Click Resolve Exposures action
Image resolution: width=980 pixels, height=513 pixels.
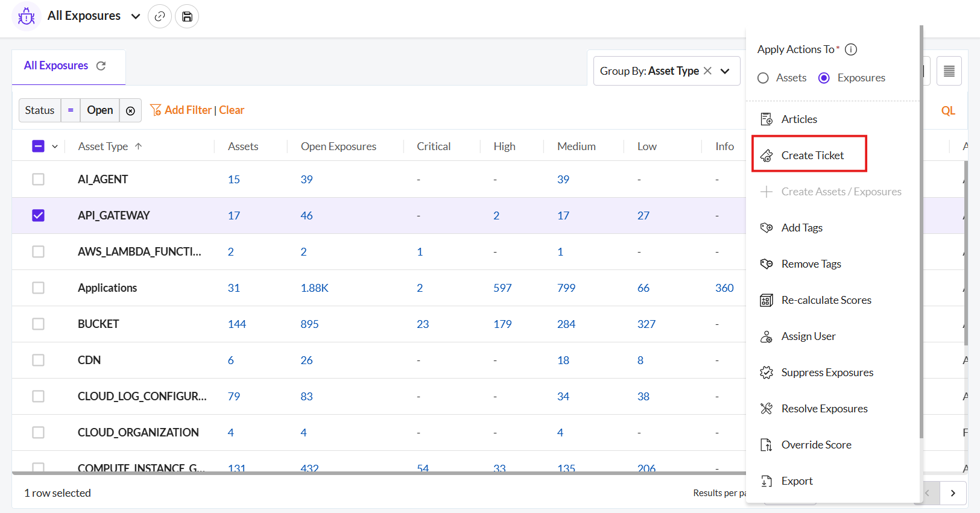pos(824,409)
